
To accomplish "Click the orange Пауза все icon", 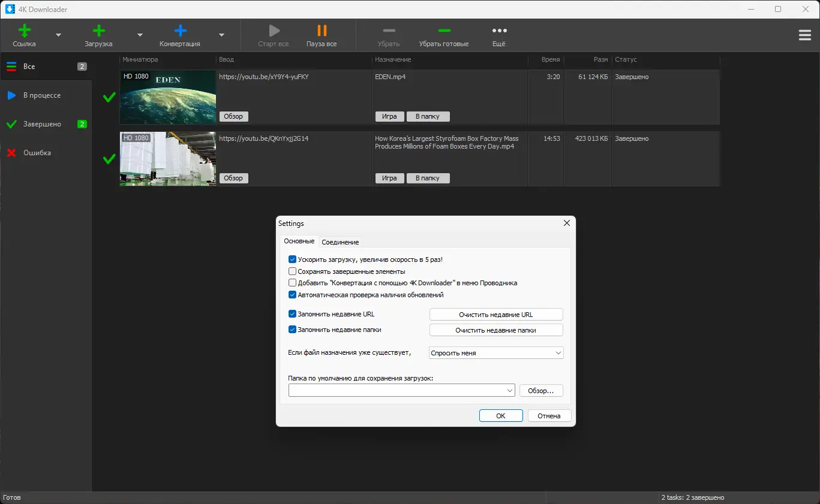I will pos(322,31).
